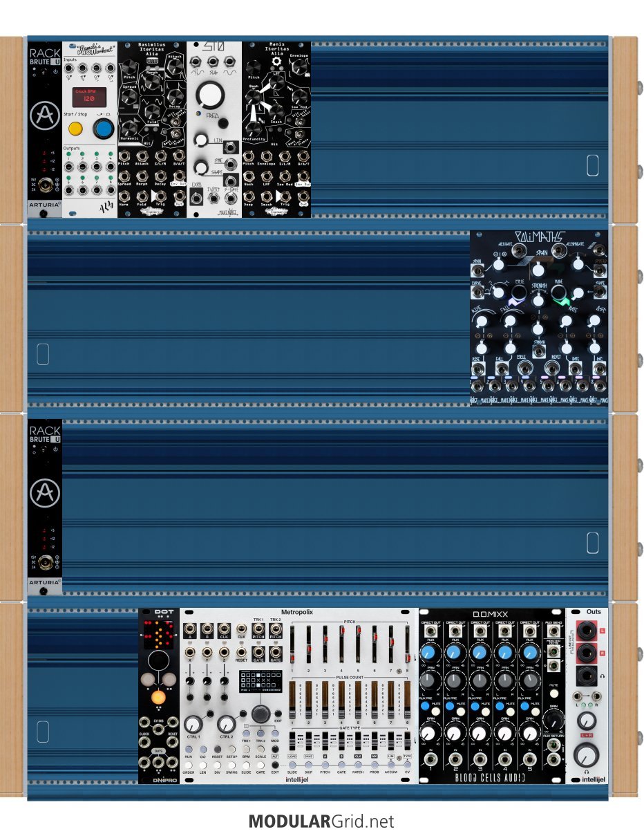Toggle the master Mute button on D.O.MIXX

[553, 692]
